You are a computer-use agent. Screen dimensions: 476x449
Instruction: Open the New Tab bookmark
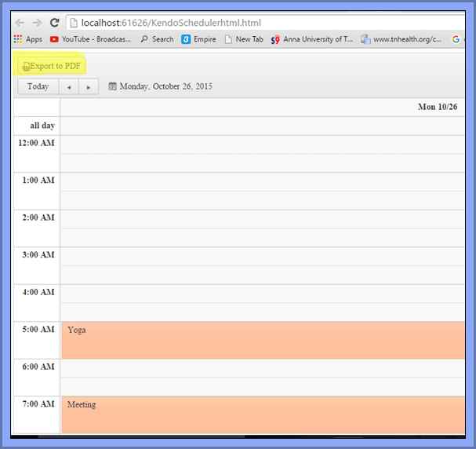244,39
